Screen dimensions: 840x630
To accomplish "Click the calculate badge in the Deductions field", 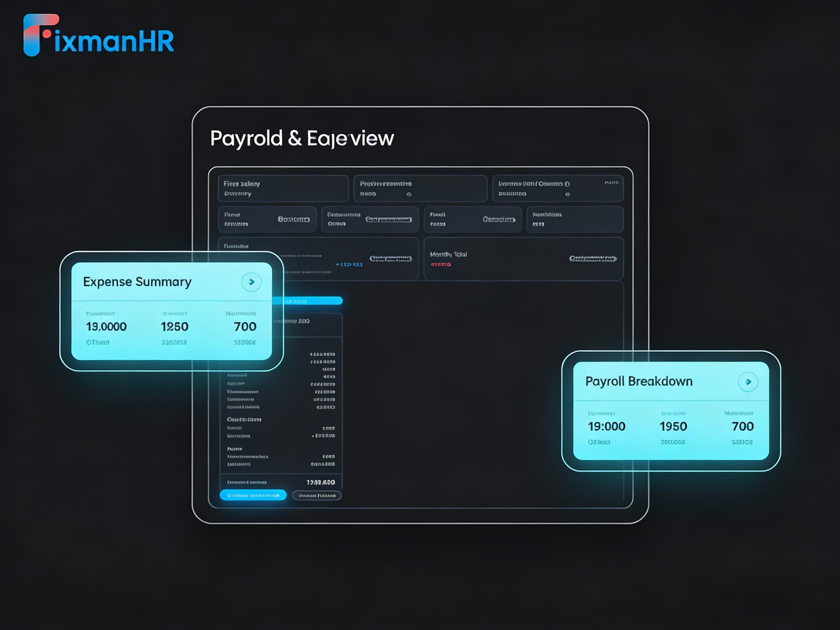I will 389,219.
